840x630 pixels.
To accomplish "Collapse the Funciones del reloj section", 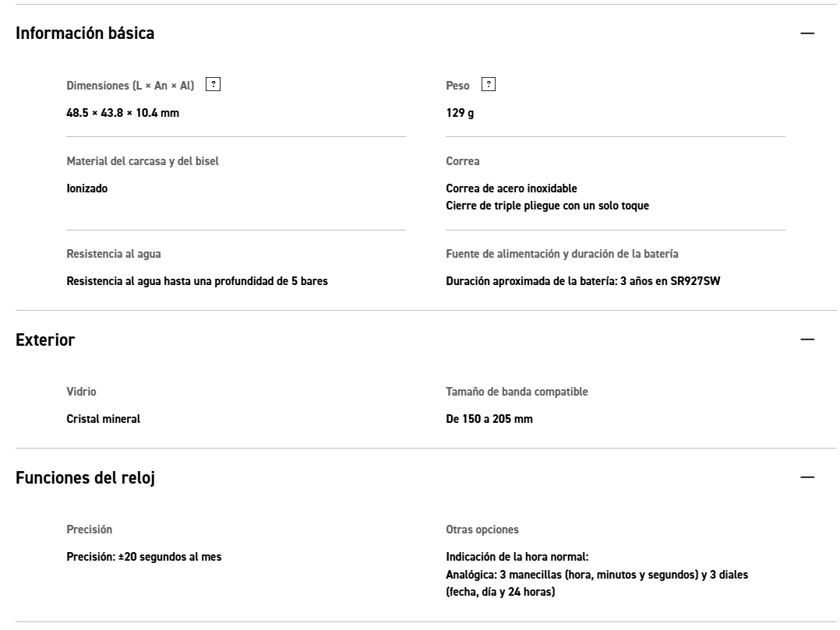I will point(807,477).
